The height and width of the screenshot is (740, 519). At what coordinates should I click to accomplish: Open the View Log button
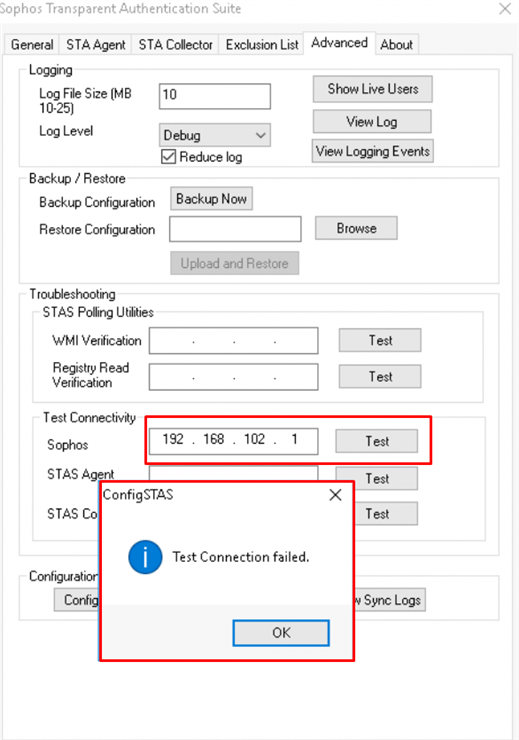point(372,122)
